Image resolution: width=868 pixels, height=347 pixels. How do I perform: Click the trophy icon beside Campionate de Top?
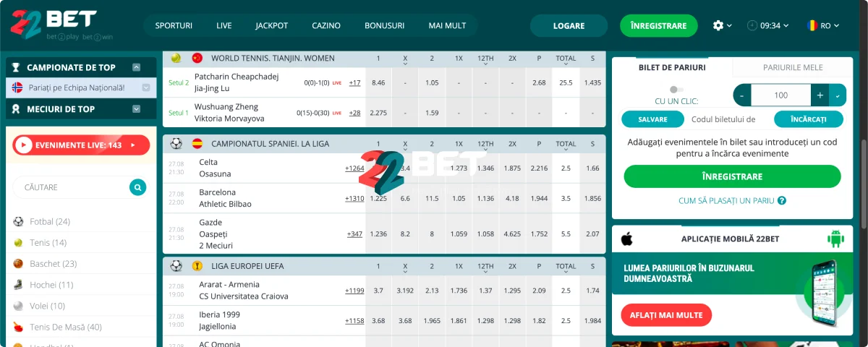tap(16, 67)
